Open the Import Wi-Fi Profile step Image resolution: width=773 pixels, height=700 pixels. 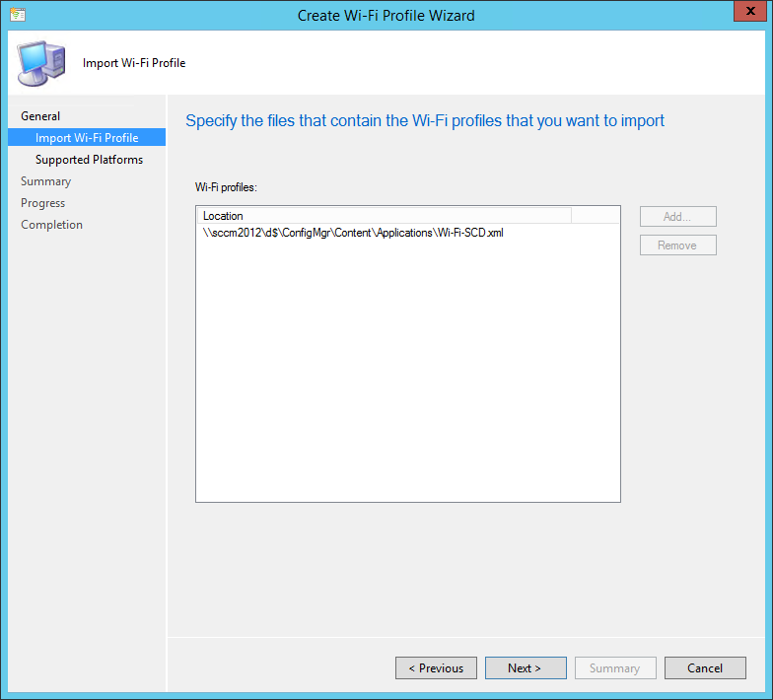[87, 138]
